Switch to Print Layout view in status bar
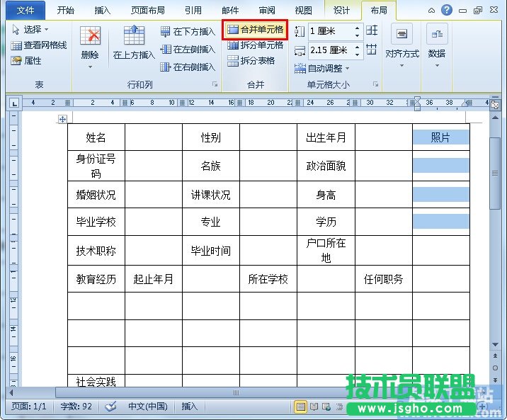Image resolution: width=507 pixels, height=420 pixels. (301, 407)
